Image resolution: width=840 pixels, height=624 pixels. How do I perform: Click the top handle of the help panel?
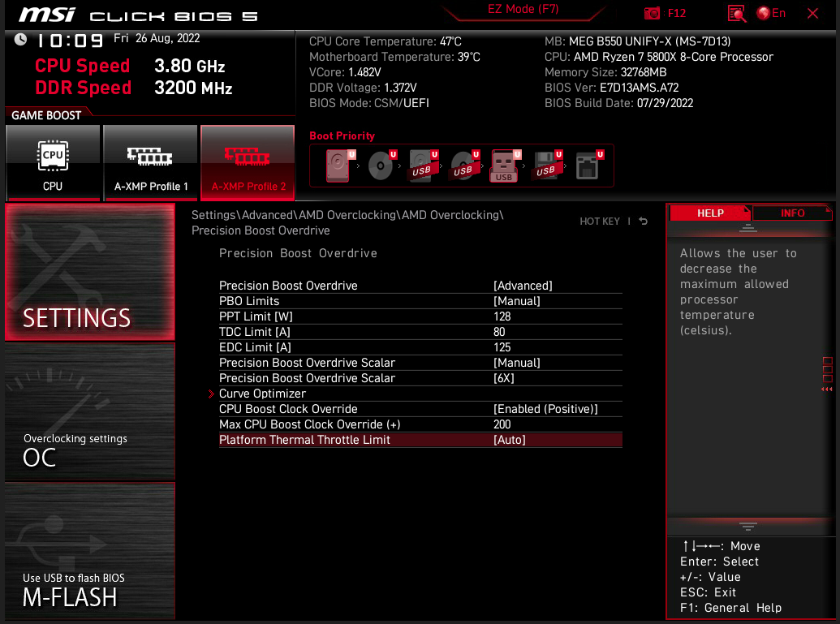pos(747,229)
